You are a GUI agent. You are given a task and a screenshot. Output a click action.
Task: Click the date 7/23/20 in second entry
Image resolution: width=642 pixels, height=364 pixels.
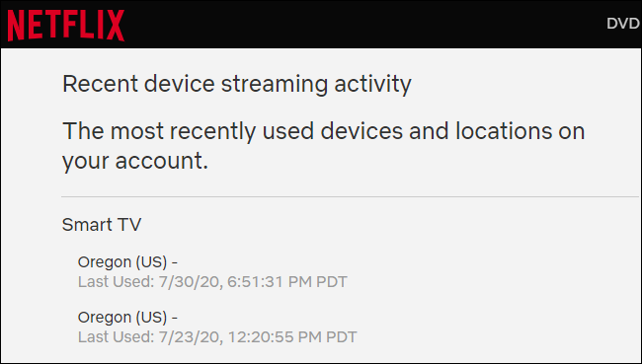pyautogui.click(x=191, y=337)
